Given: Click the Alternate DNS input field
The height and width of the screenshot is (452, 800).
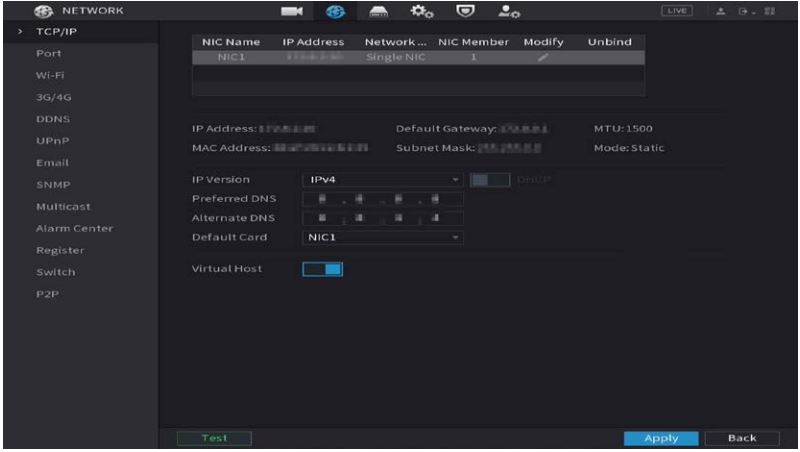Looking at the screenshot, I should (x=383, y=218).
